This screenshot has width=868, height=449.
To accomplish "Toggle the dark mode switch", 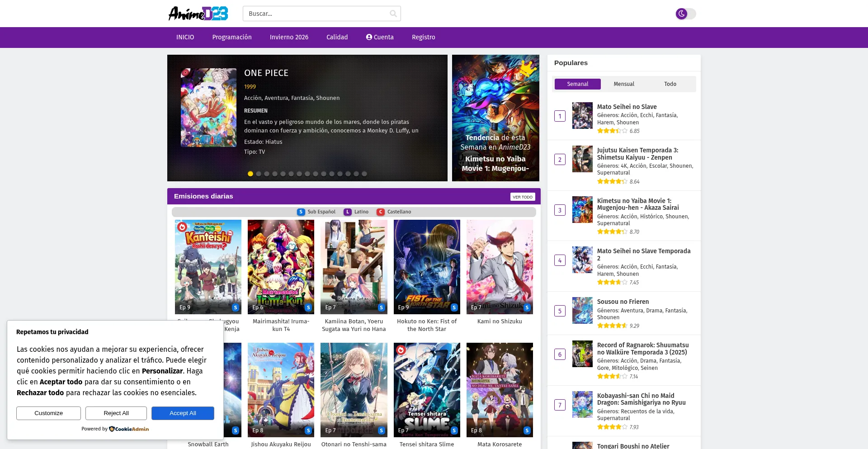I will [685, 14].
